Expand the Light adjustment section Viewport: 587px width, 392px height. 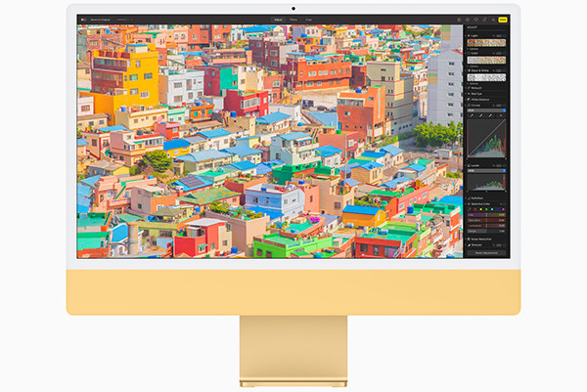[469, 36]
